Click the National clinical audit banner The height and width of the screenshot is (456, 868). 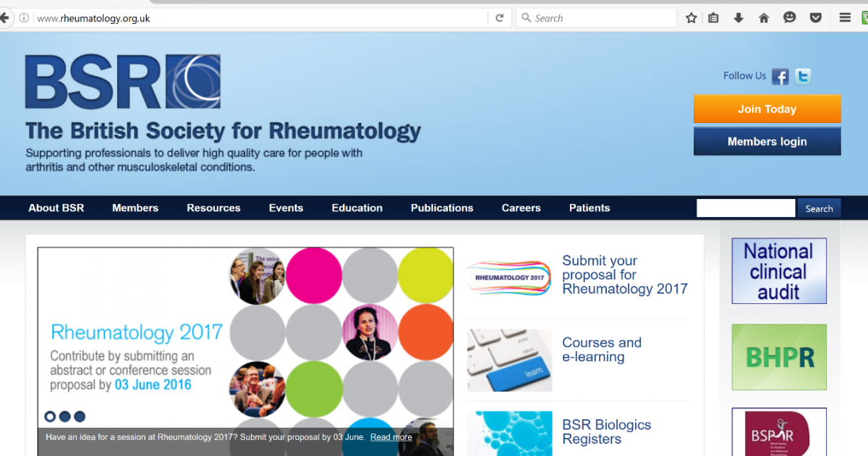(779, 271)
